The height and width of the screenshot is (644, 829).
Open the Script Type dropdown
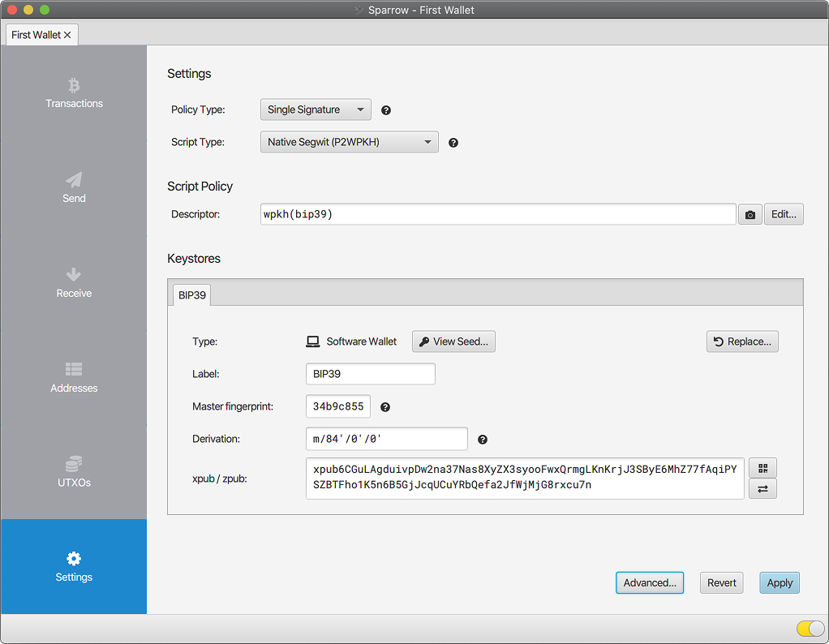[x=350, y=142]
